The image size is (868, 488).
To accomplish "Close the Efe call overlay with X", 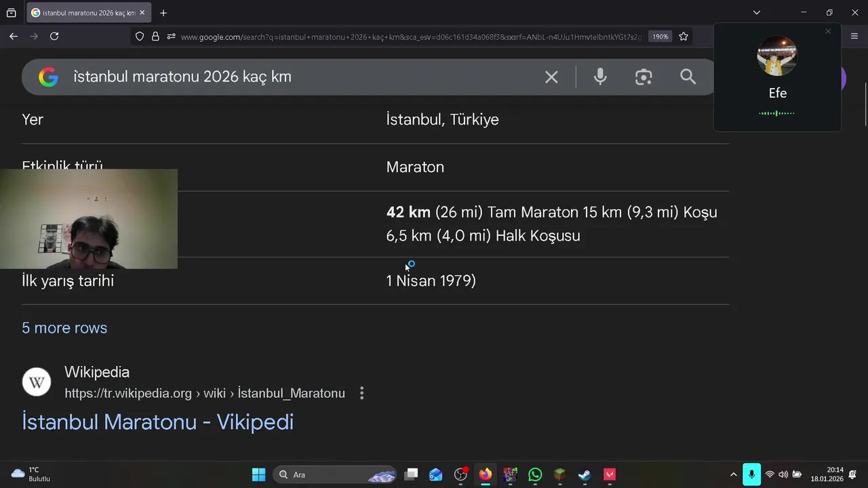I will (x=828, y=31).
